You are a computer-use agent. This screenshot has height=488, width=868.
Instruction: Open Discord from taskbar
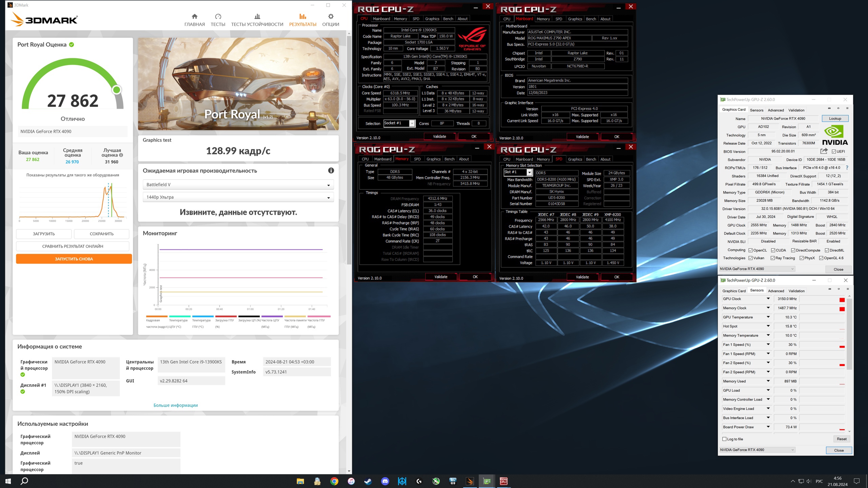pos(385,481)
